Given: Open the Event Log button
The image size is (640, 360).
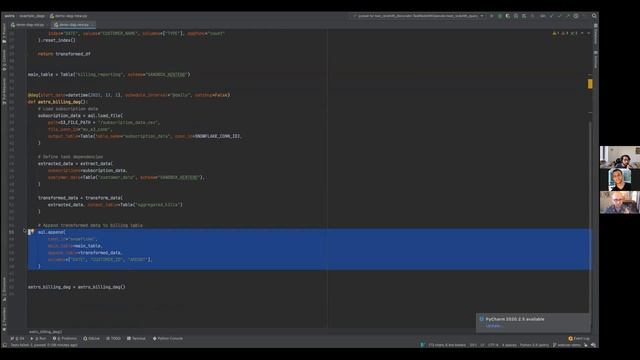Looking at the screenshot, I should (579, 338).
